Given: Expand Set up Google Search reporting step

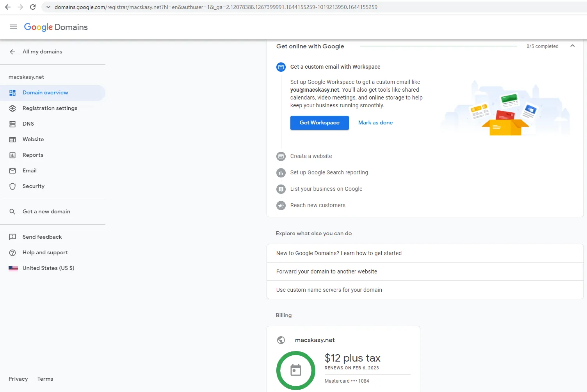Looking at the screenshot, I should tap(329, 172).
